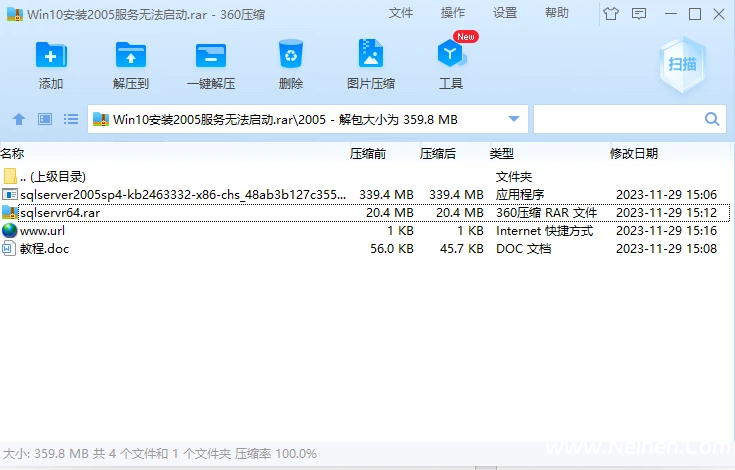Image resolution: width=735 pixels, height=470 pixels.
Task: Open the 文件 menu
Action: coord(401,13)
